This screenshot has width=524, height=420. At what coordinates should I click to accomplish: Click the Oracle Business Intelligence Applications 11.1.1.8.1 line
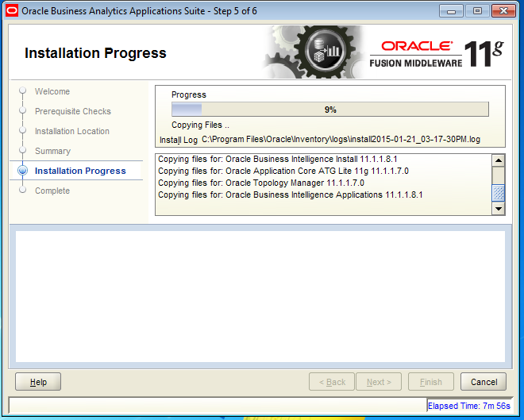(x=290, y=195)
